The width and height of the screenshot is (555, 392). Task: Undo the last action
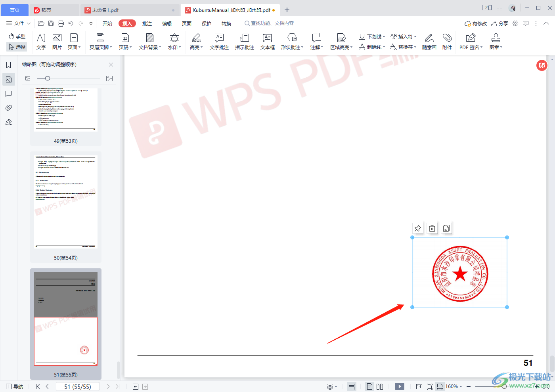coord(71,23)
